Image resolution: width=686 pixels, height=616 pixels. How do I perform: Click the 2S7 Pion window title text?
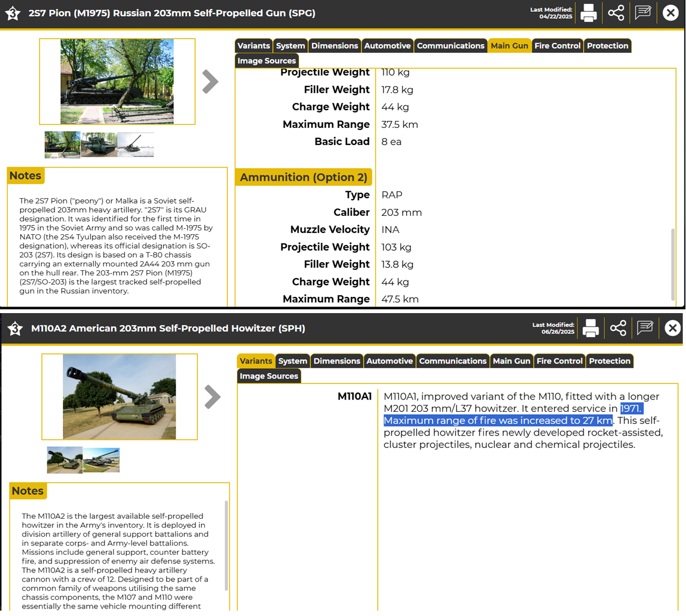coord(172,13)
